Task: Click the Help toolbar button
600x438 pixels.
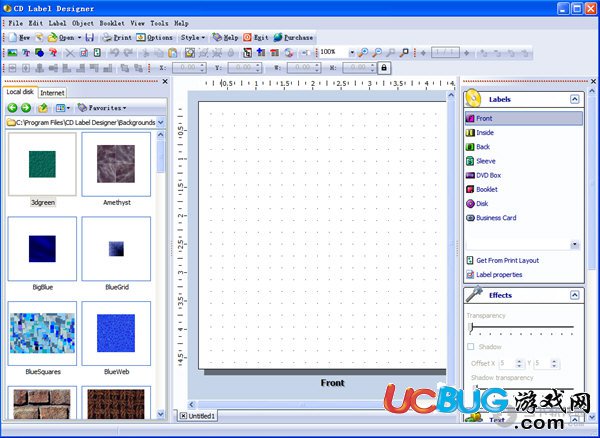Action: (x=225, y=37)
